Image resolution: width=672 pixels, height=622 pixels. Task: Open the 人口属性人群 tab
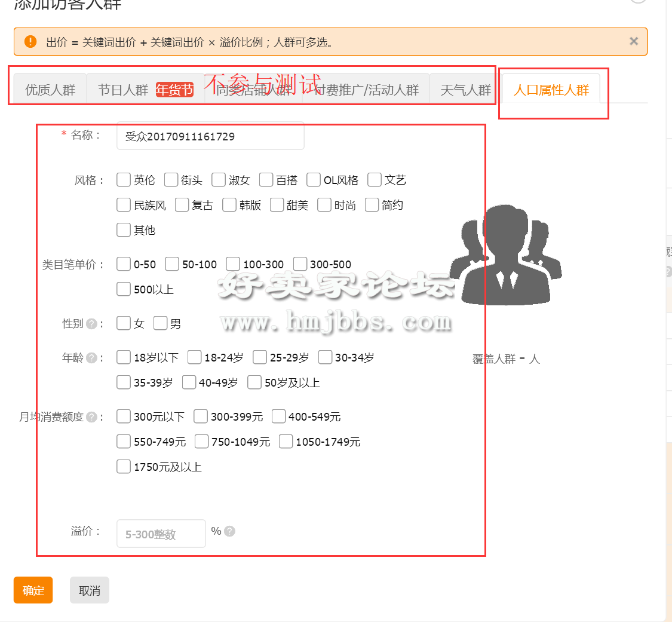551,90
